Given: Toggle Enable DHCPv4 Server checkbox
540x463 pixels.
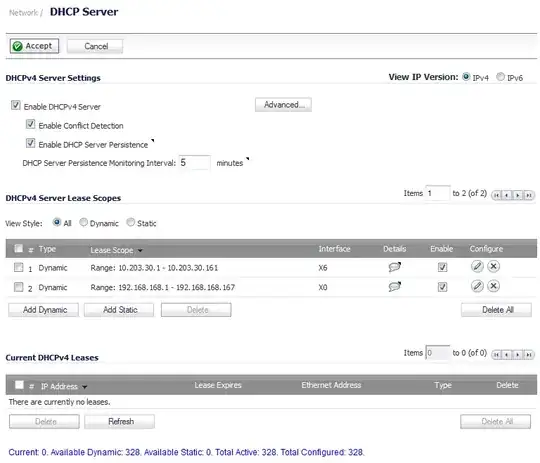Looking at the screenshot, I should click(x=15, y=105).
